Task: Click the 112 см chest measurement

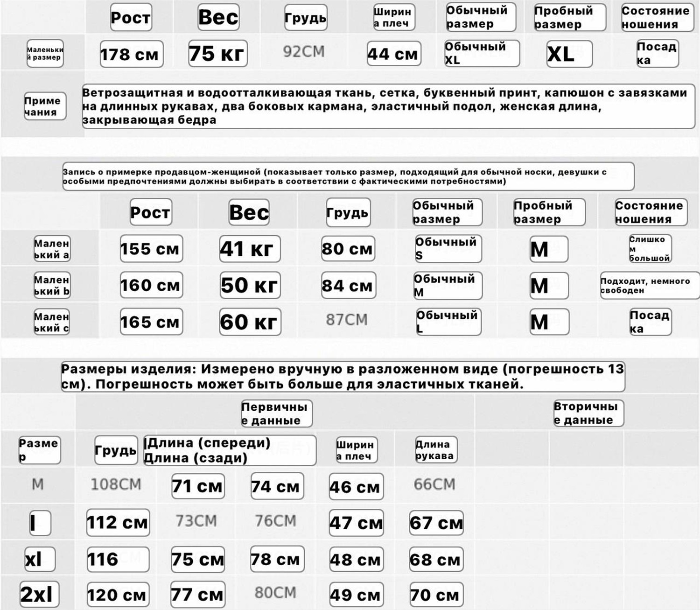Action: [x=118, y=522]
